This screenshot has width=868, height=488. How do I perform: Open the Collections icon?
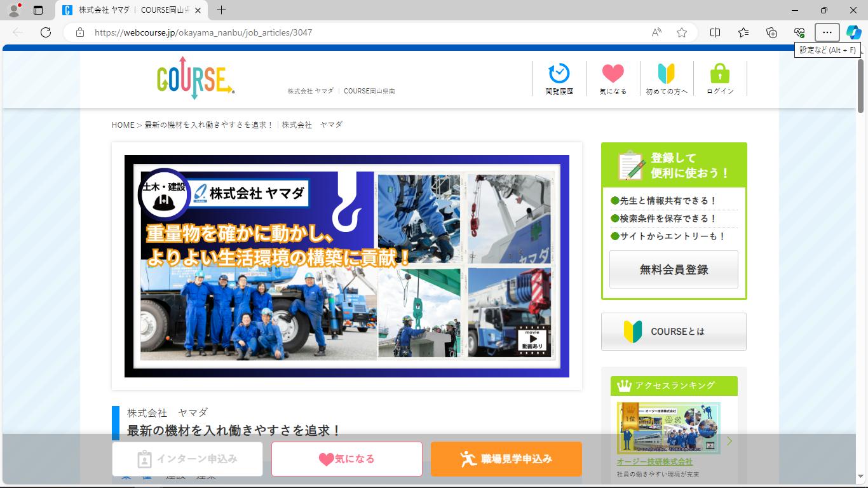[x=771, y=32]
